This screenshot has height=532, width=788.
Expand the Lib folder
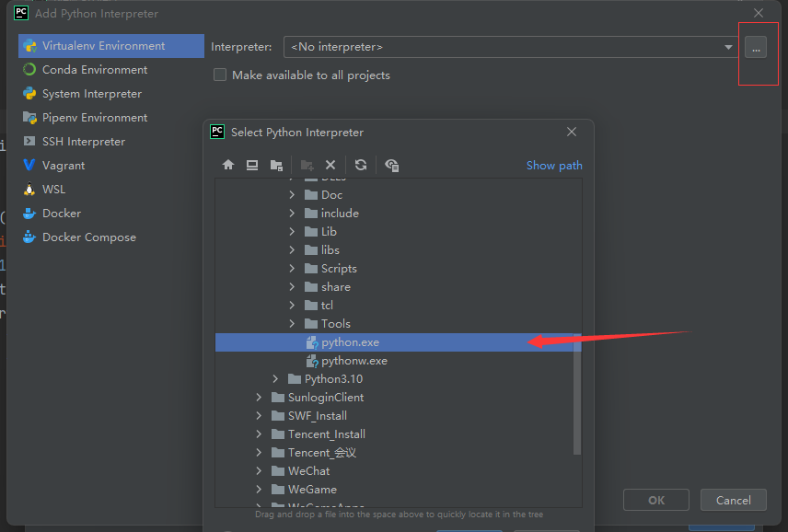(x=292, y=232)
